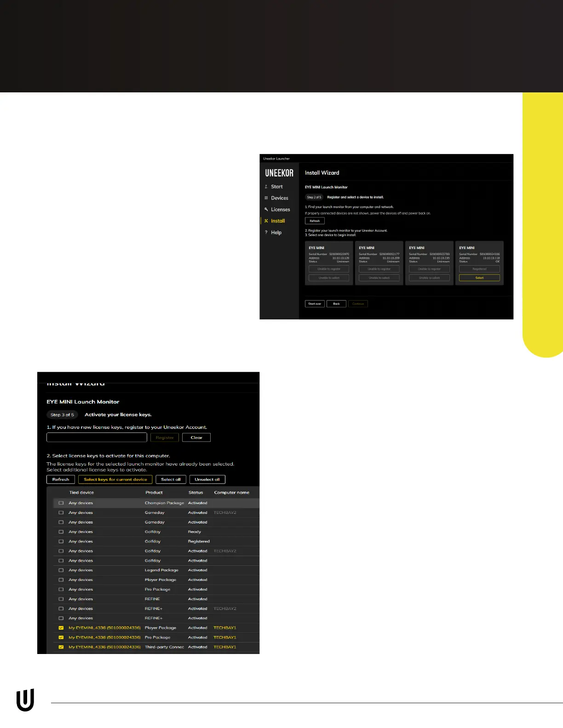The width and height of the screenshot is (563, 728).
Task: Click the Champion Package product cell
Action: 164,503
